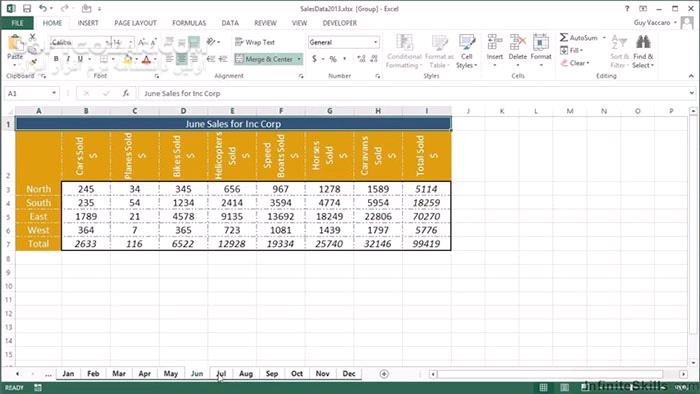Click the Find & Select binoculars icon
The width and height of the screenshot is (700, 394).
click(643, 43)
